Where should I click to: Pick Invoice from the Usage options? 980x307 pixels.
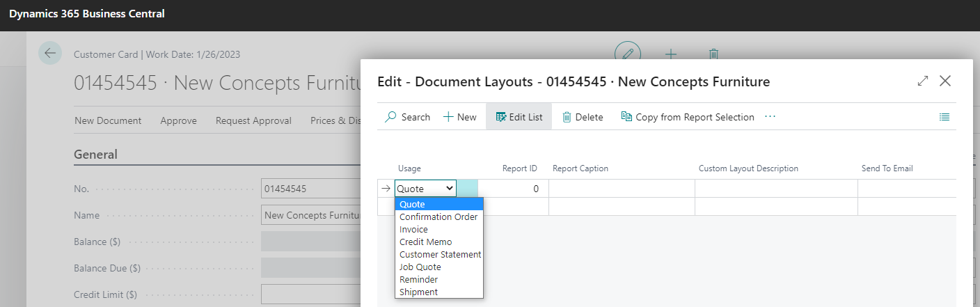coord(439,229)
